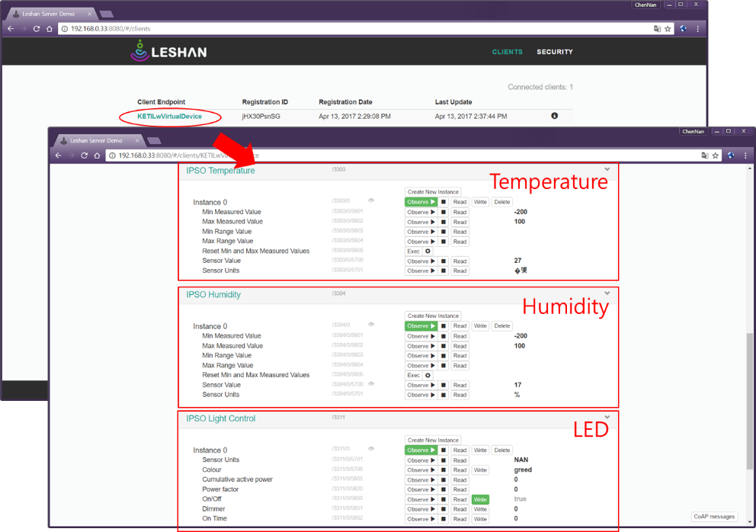The width and height of the screenshot is (756, 532).
Task: Select the Leshan Server Demo tab in front window
Action: pos(98,140)
